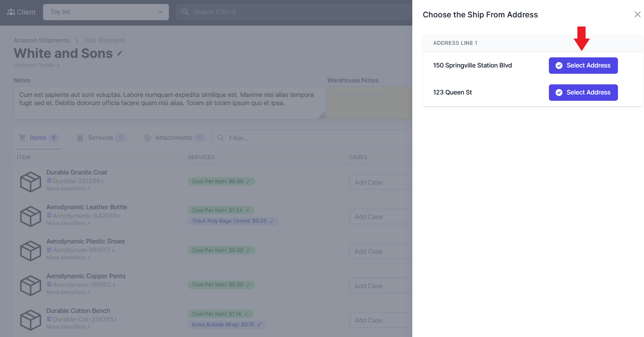Close the Choose Ship From Address dialog
Viewport: 644px width, 337px height.
coord(637,14)
